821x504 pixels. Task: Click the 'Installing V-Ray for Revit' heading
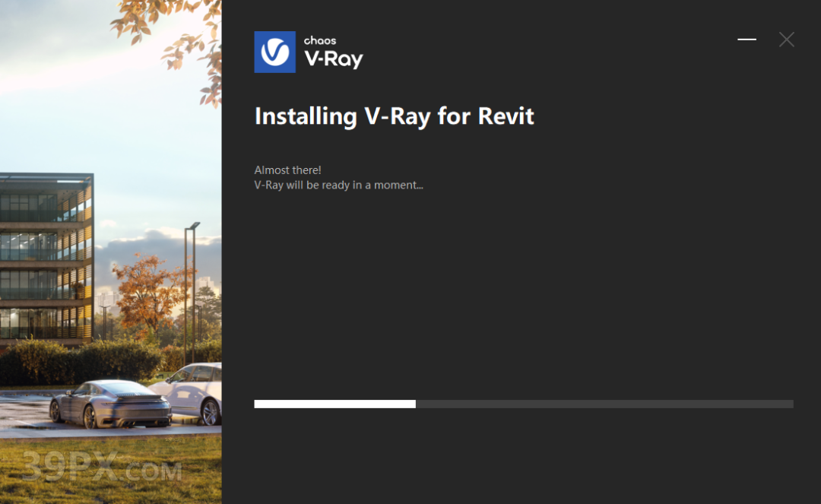point(395,116)
